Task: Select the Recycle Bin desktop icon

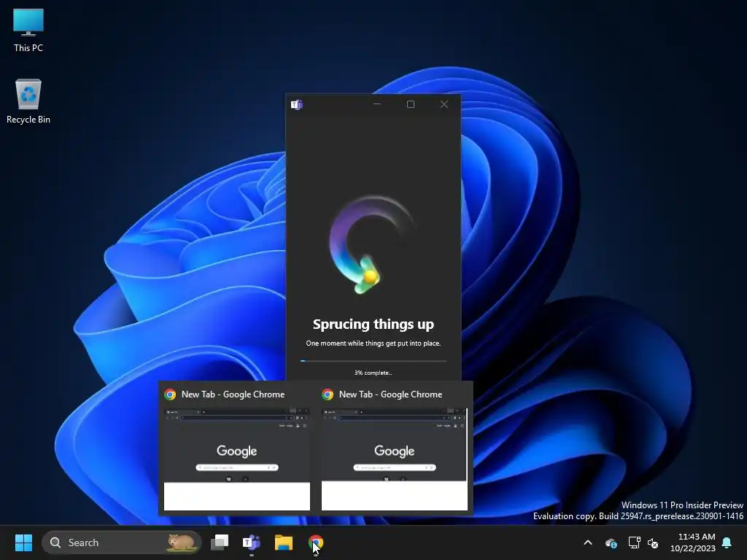Action: click(x=28, y=101)
